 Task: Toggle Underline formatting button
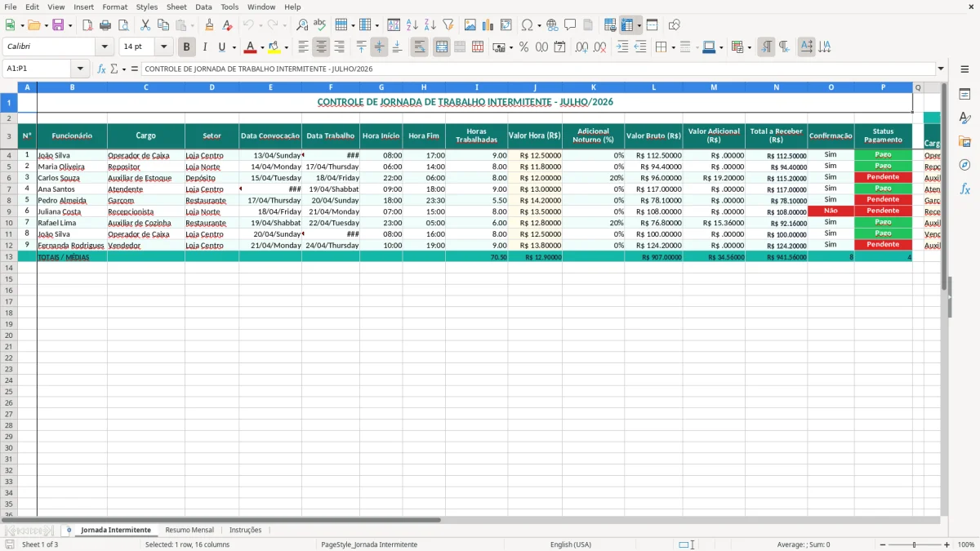pyautogui.click(x=221, y=47)
